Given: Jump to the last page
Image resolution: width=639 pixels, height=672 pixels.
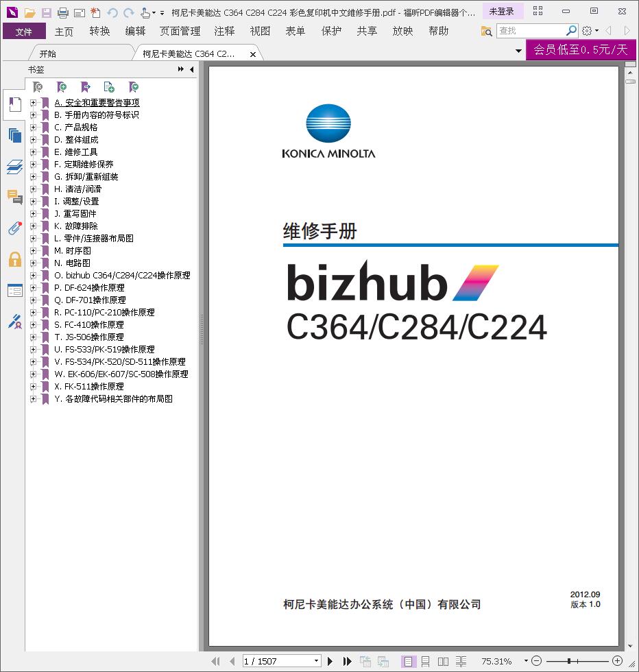Looking at the screenshot, I should point(347,661).
